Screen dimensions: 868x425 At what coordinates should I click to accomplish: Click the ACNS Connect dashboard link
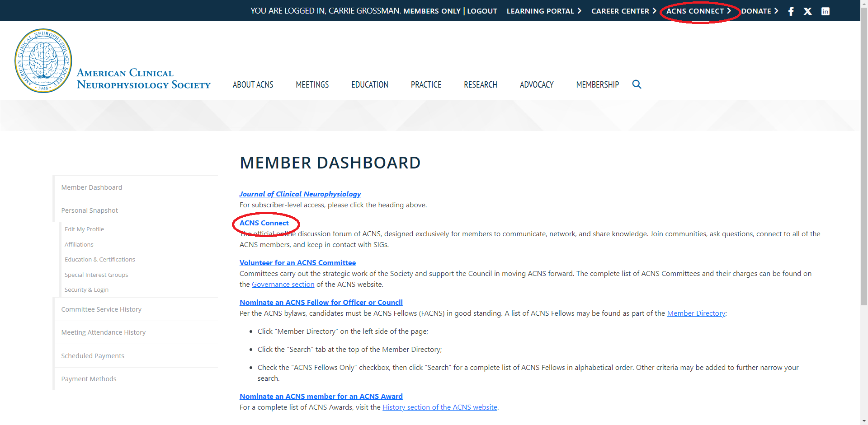tap(264, 223)
